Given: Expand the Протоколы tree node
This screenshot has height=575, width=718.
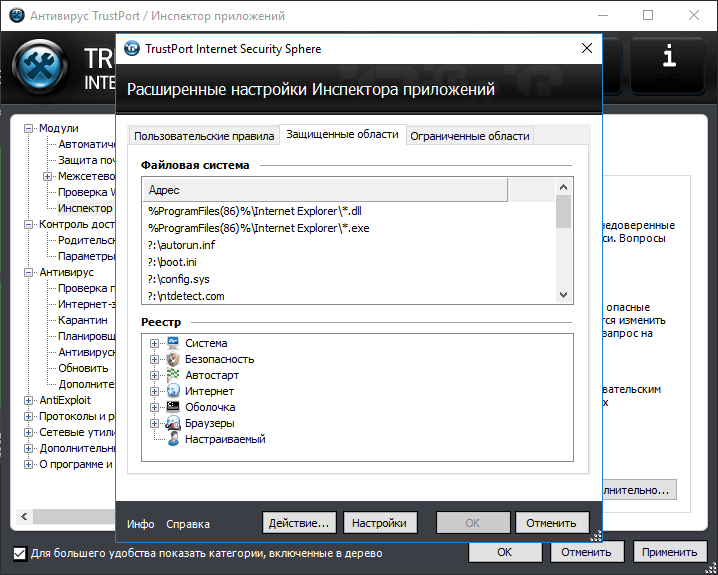Looking at the screenshot, I should click(28, 417).
